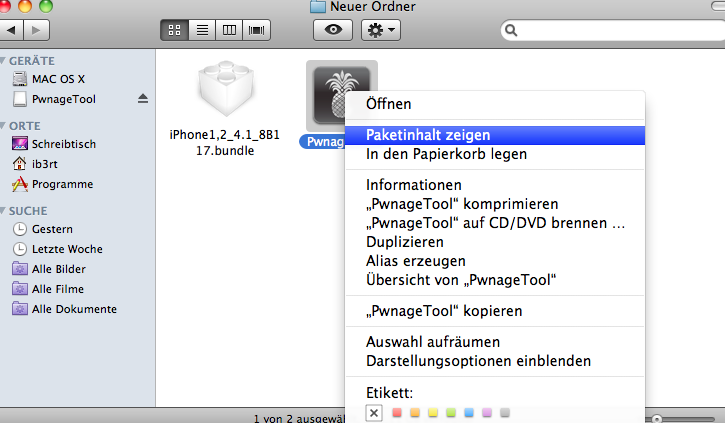Remove label with the X swatch
The image size is (725, 423).
point(374,413)
